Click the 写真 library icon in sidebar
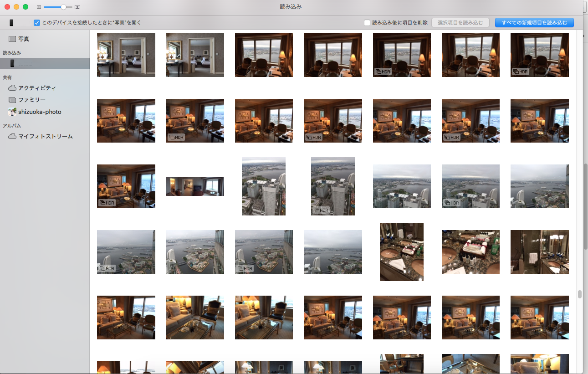The image size is (588, 374). click(x=12, y=39)
